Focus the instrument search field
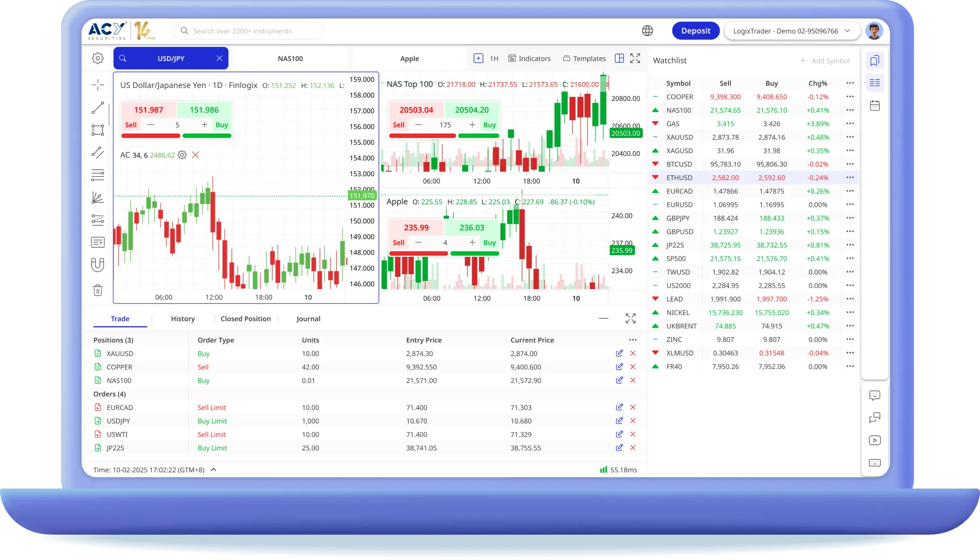Viewport: 980px width, 560px height. (x=248, y=31)
